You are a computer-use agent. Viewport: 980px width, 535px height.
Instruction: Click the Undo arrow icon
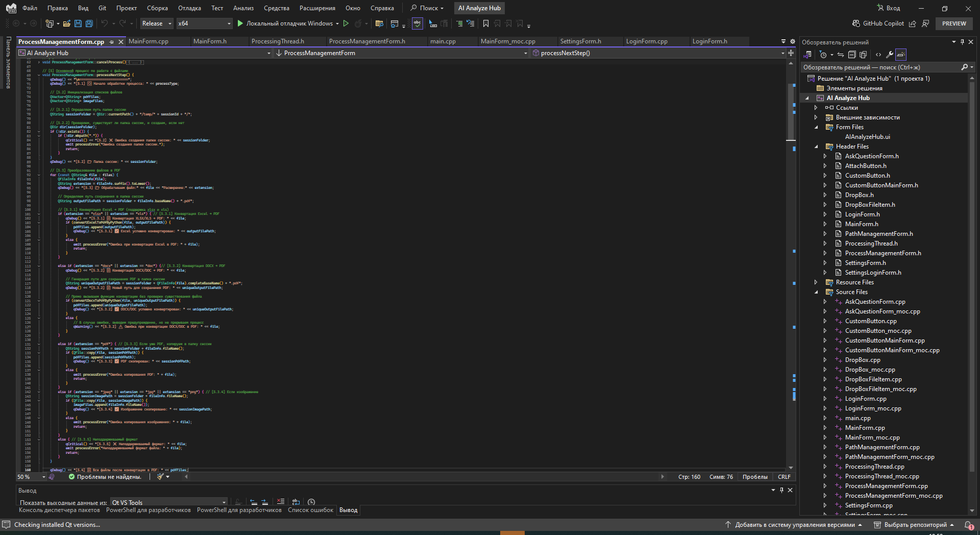coord(104,23)
